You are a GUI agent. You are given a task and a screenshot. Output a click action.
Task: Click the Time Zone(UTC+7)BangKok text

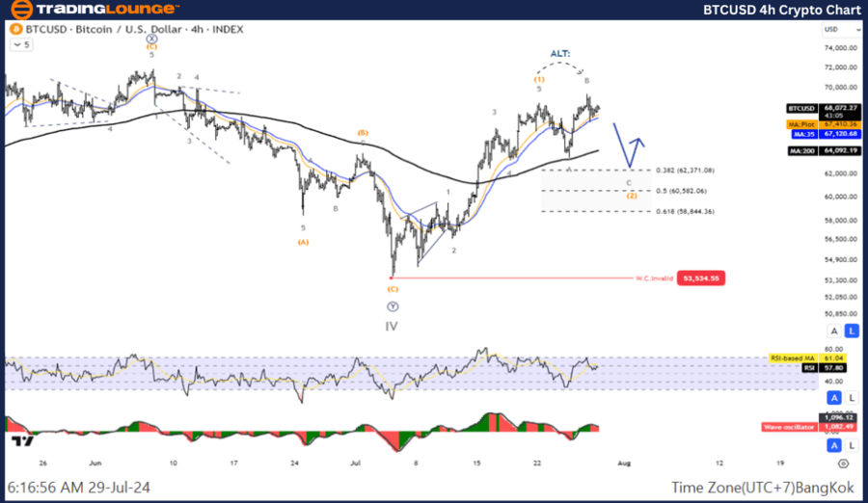[x=763, y=488]
